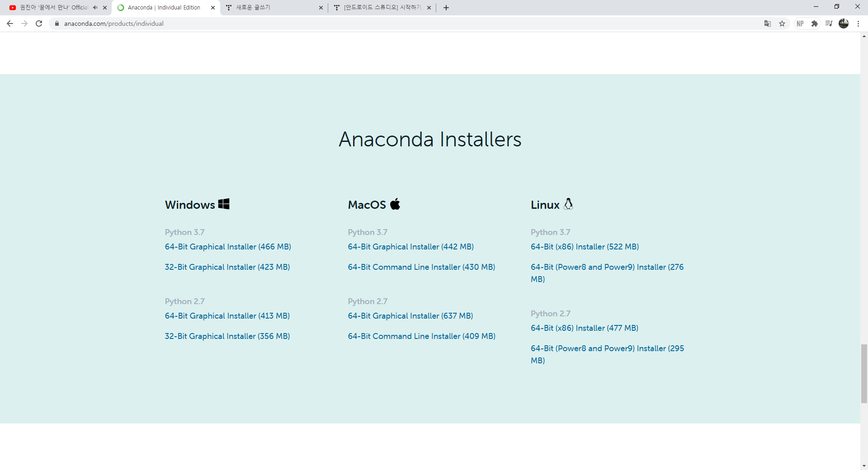The image size is (868, 470).
Task: Close the Anaconda Individual Edition tab
Action: tap(213, 8)
